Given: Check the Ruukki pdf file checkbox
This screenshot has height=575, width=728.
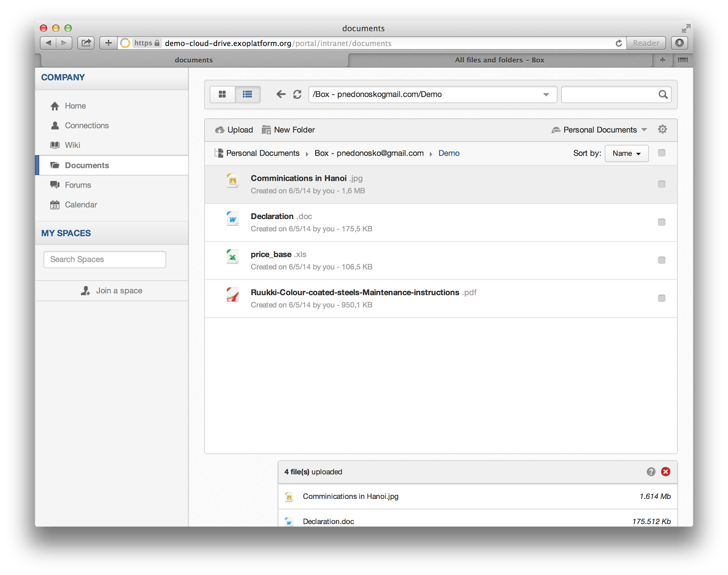Looking at the screenshot, I should coord(662,298).
